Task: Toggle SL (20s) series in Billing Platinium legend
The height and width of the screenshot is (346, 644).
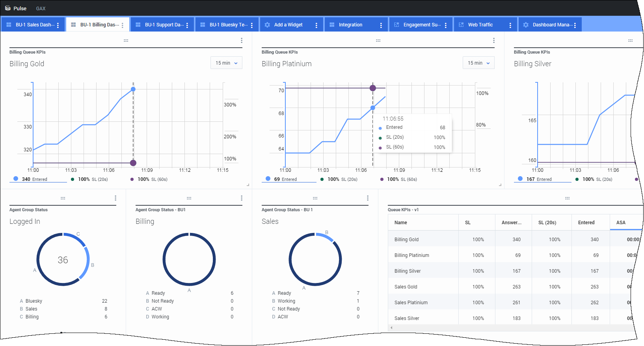Action: point(339,179)
